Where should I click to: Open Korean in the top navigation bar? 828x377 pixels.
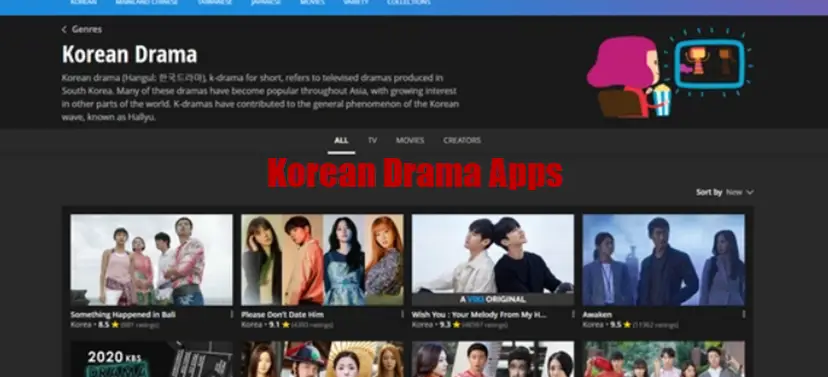tap(83, 3)
